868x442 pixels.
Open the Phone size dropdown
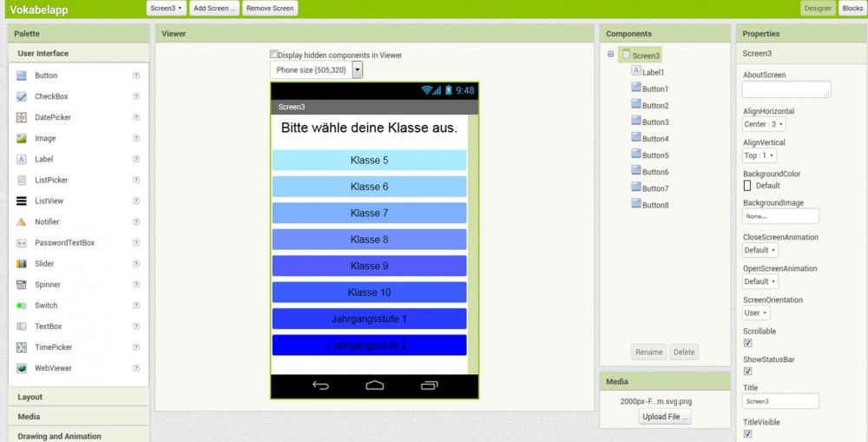tap(358, 69)
